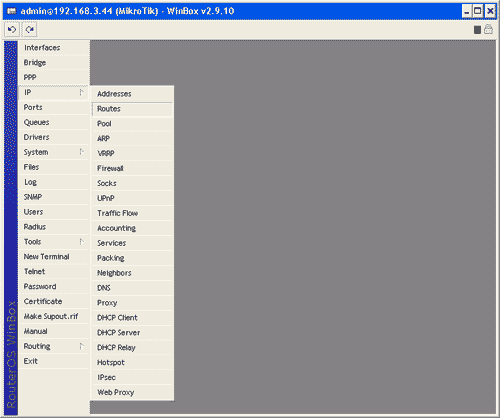The height and width of the screenshot is (418, 500).
Task: Open the Interfaces menu item
Action: click(54, 48)
